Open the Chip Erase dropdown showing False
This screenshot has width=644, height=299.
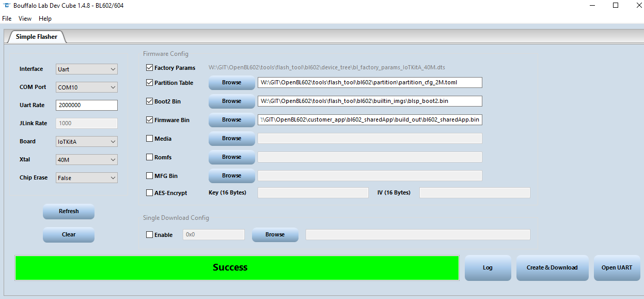87,178
